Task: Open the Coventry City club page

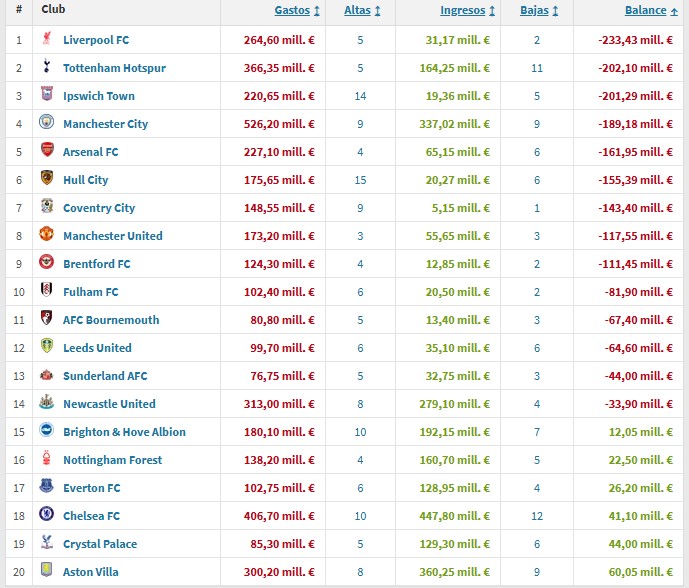Action: [x=99, y=208]
